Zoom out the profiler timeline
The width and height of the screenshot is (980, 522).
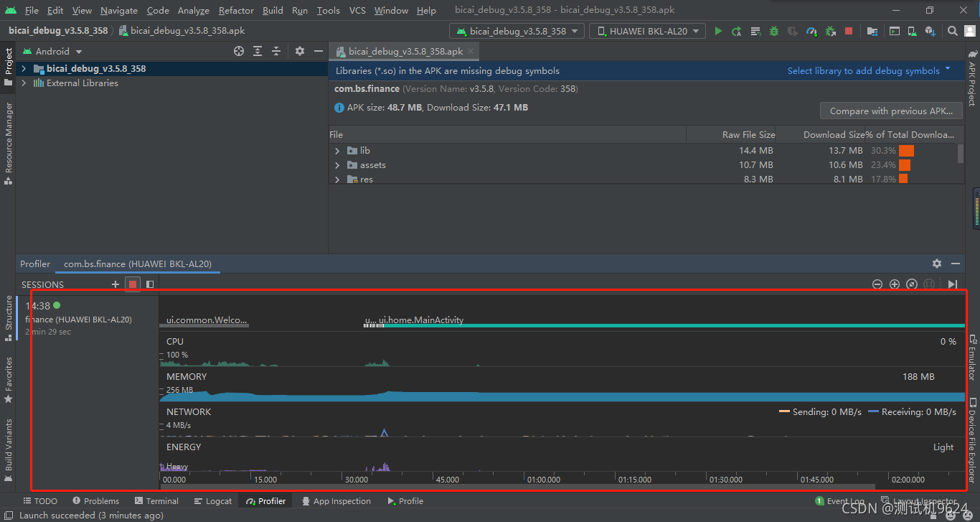tap(877, 284)
